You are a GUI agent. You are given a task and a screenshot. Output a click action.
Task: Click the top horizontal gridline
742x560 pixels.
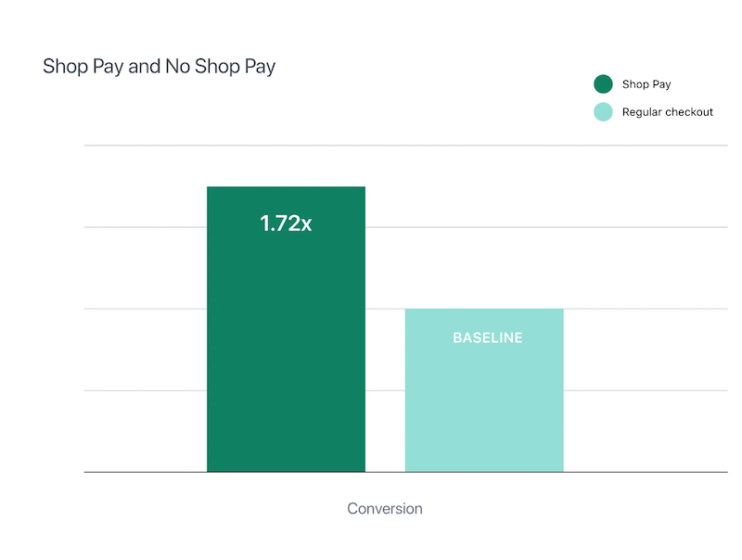[405, 146]
